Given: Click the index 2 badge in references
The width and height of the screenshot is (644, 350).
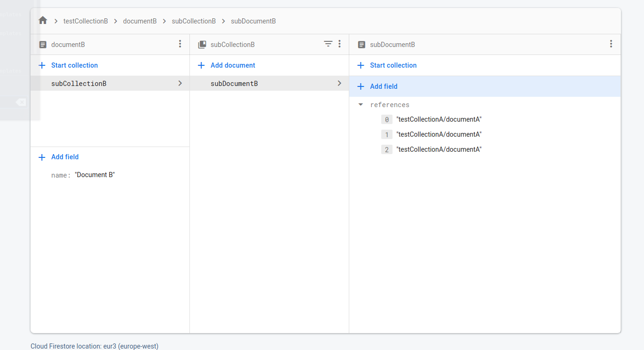Looking at the screenshot, I should click(x=387, y=150).
